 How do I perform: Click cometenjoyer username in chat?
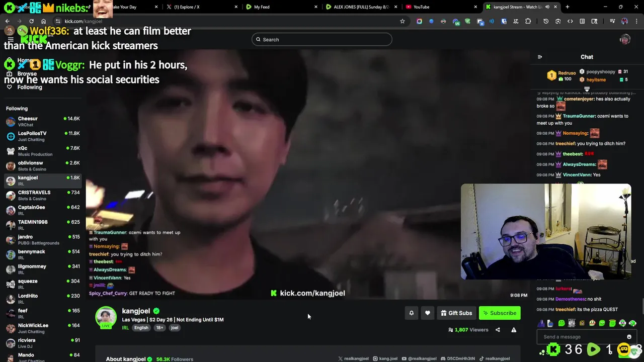pyautogui.click(x=579, y=99)
